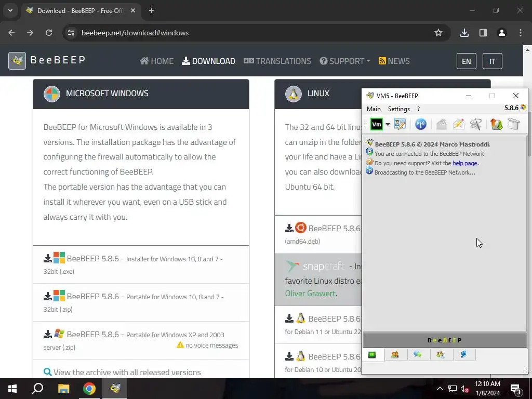View site information icon in address bar
This screenshot has height=399, width=532.
(x=71, y=33)
